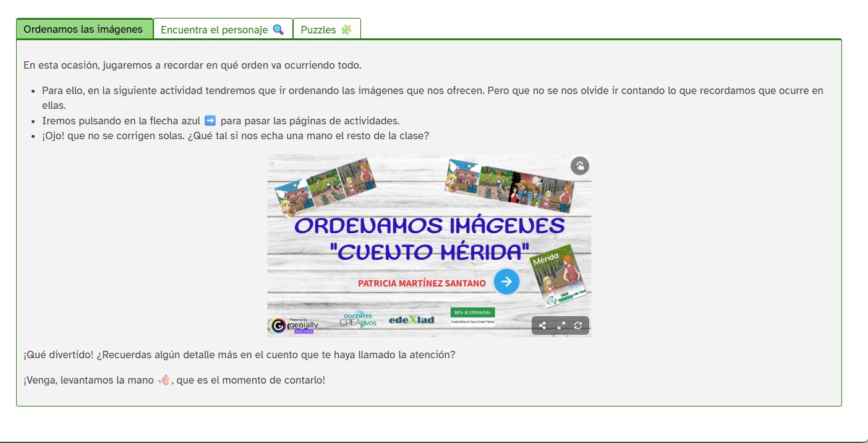Click the edeXlad logo

pyautogui.click(x=411, y=320)
